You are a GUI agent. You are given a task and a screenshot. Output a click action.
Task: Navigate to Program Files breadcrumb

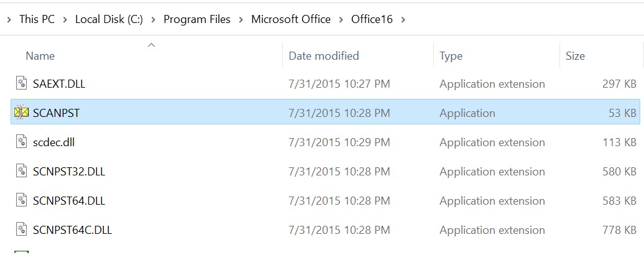pos(197,19)
